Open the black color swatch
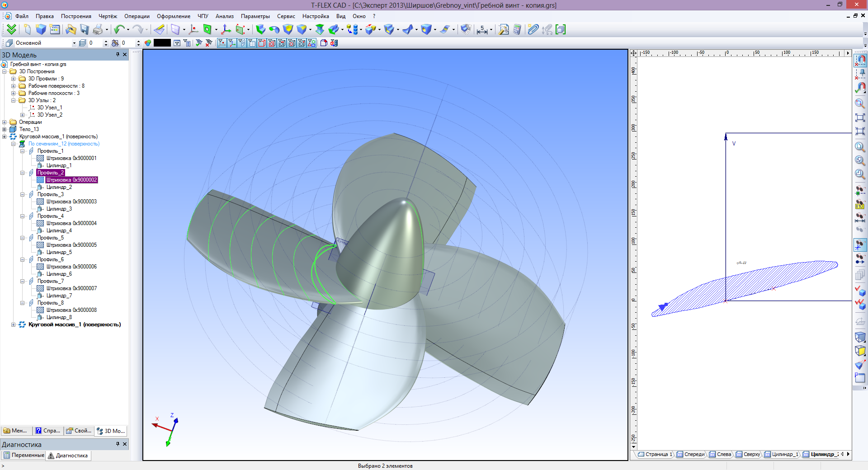This screenshot has height=470, width=868. 162,43
